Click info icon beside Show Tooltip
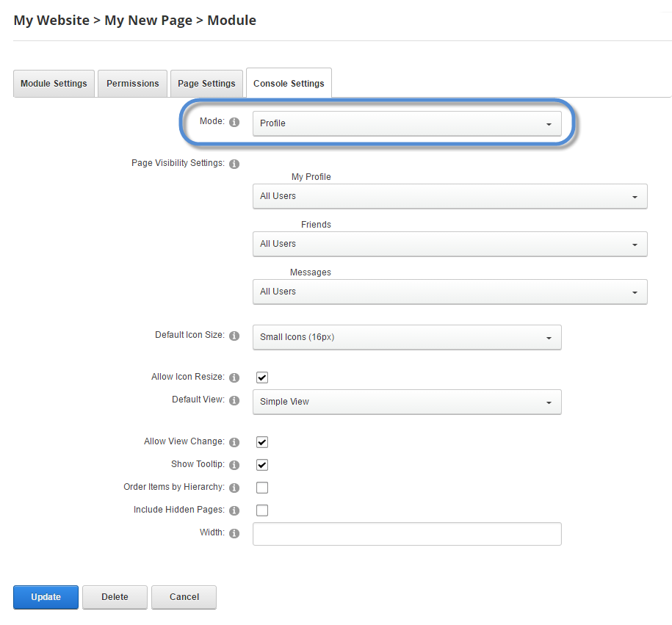672x625 pixels. click(x=234, y=466)
